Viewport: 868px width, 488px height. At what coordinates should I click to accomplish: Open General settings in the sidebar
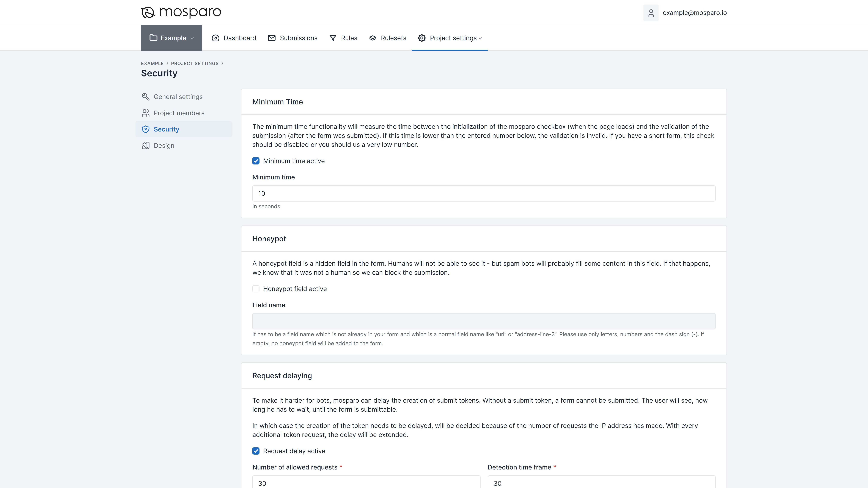[x=184, y=97]
